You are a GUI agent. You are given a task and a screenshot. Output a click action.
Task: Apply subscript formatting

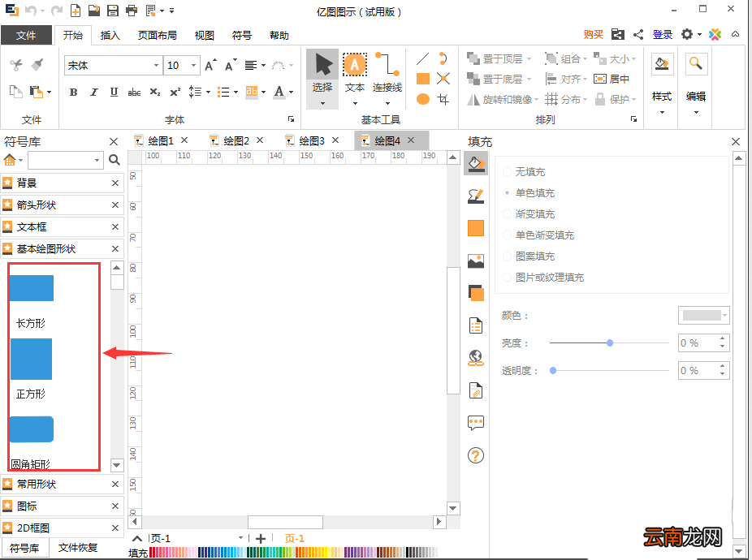[155, 92]
